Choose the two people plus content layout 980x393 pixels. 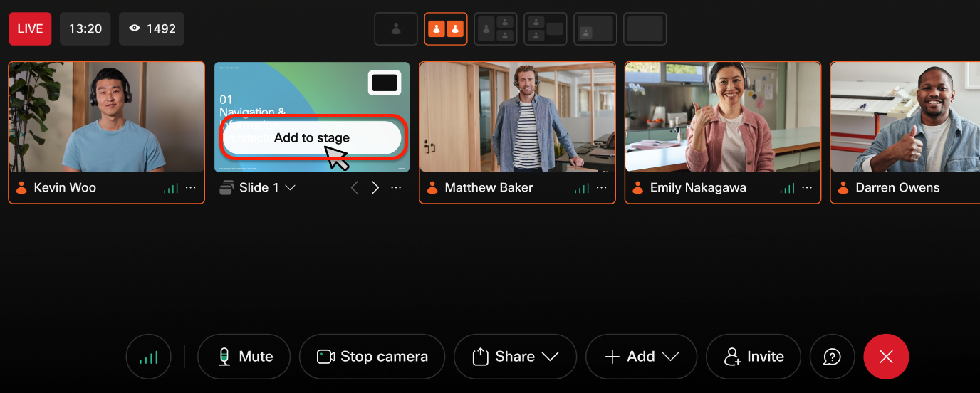coord(546,29)
